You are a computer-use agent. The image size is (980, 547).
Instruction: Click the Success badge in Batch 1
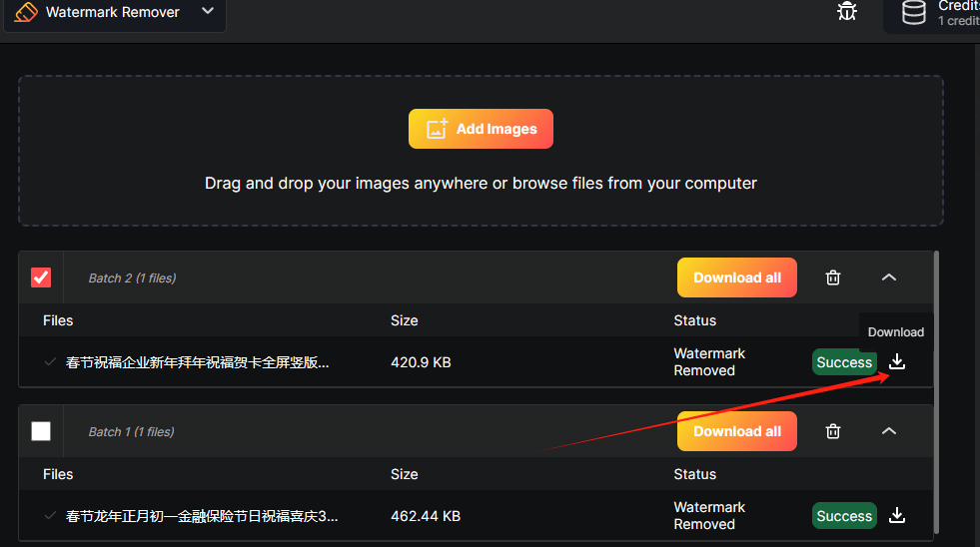coord(844,516)
